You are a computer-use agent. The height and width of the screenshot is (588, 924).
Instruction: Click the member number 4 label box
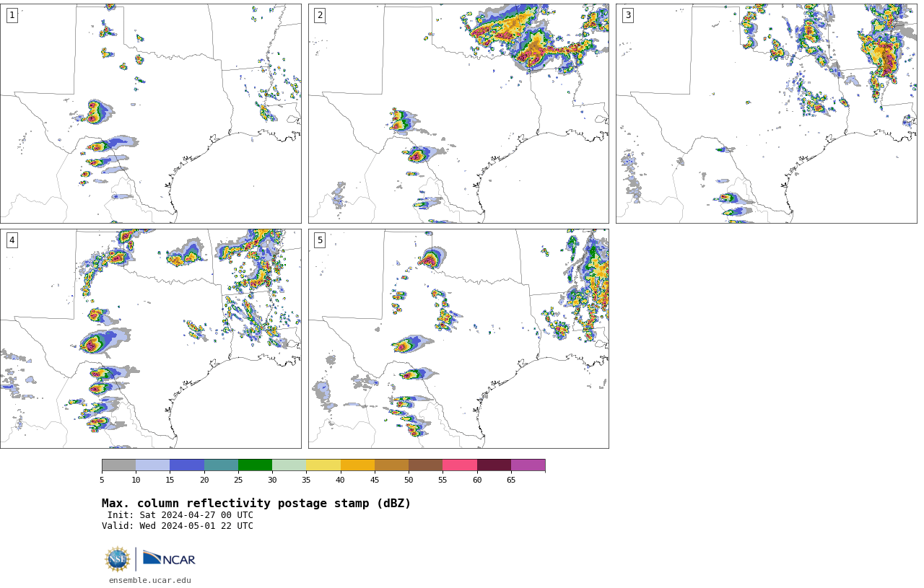tap(12, 240)
